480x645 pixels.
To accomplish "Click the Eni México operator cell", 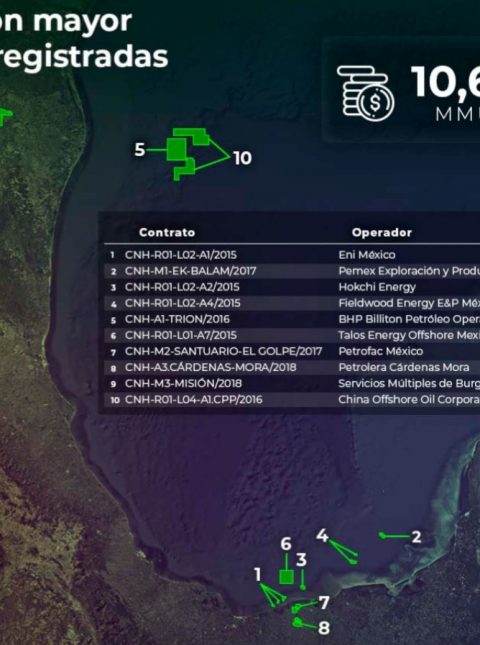I will (367, 255).
